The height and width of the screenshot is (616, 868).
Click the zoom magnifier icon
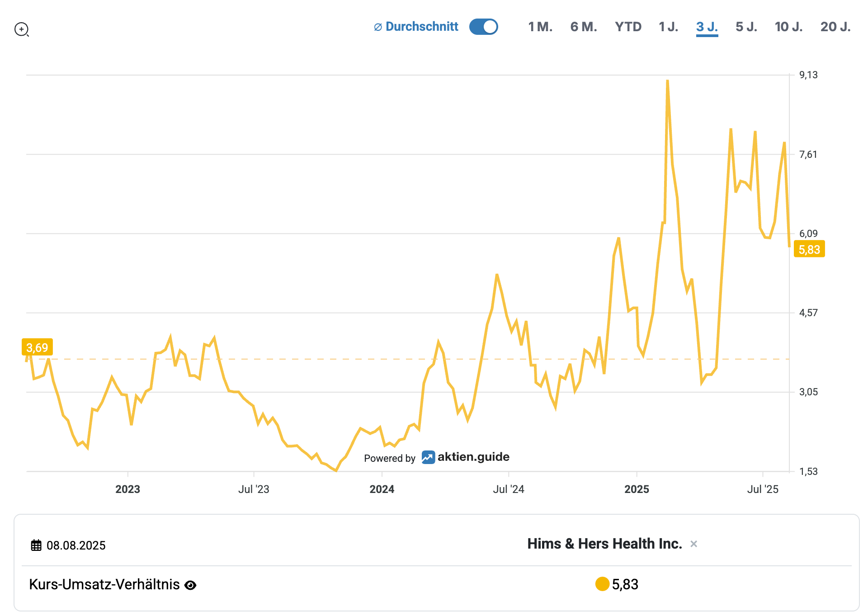click(x=21, y=29)
